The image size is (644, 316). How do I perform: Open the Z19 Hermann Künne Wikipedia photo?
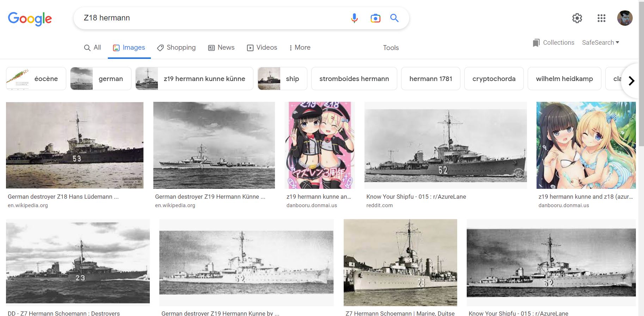(x=214, y=145)
